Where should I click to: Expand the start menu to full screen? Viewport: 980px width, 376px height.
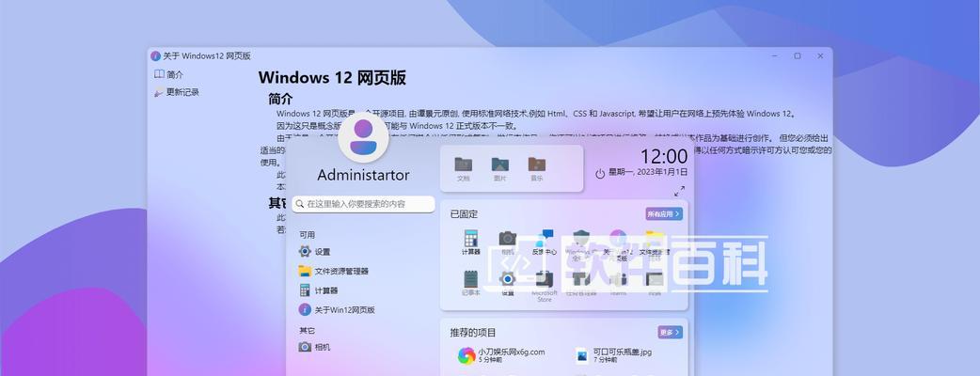[x=679, y=191]
